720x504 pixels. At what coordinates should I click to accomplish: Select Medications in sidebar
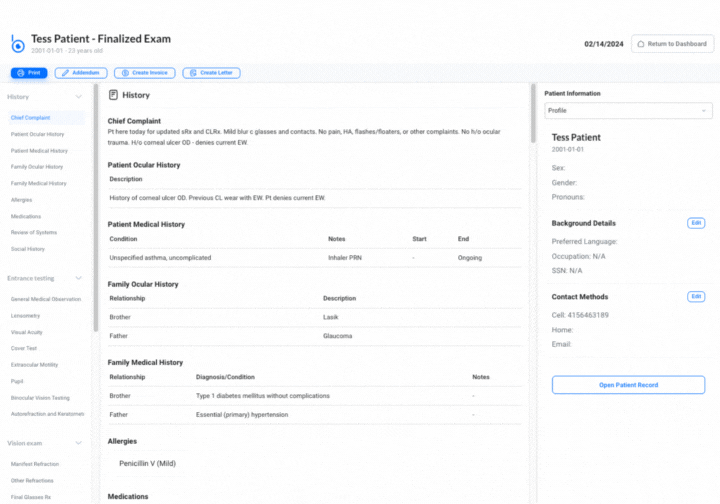26,216
